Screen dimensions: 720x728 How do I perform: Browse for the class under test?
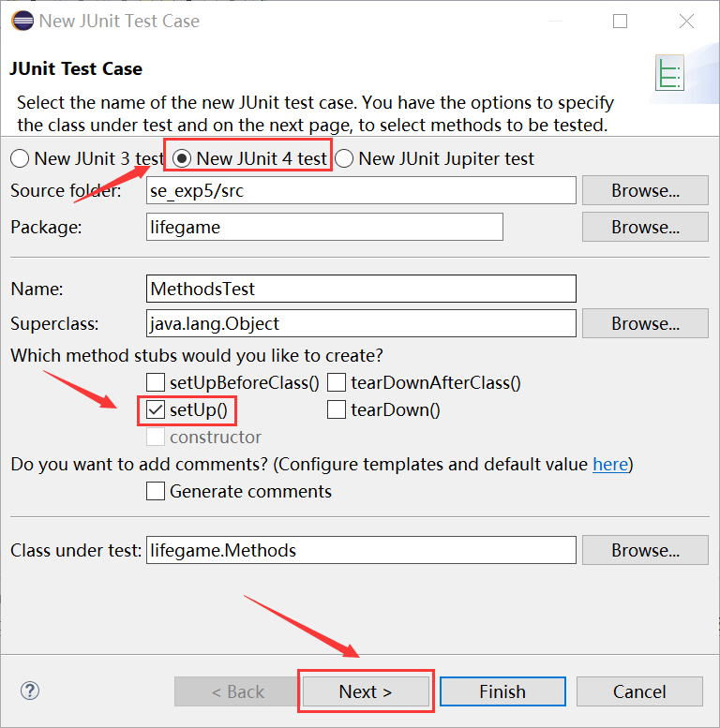[645, 550]
